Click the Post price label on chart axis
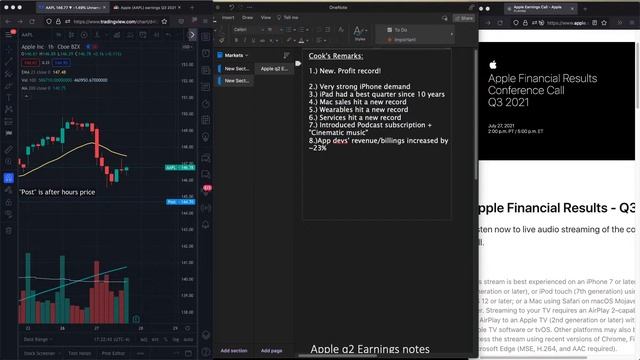 180,202
